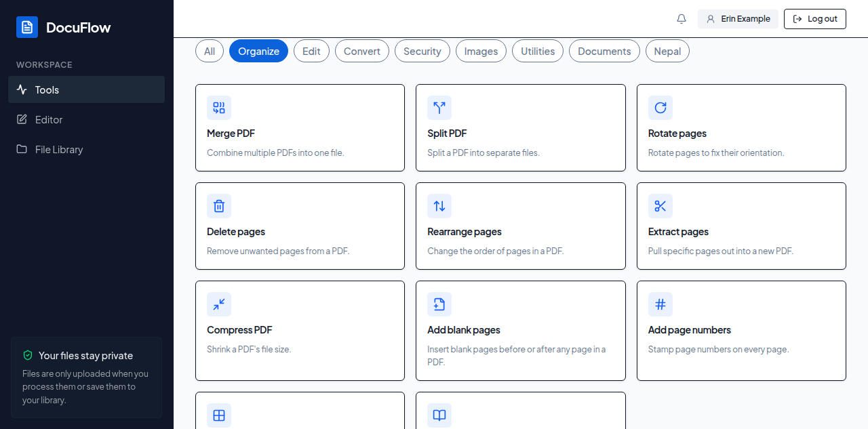Click the Log out button
Screen dimensions: 868x429
815,19
